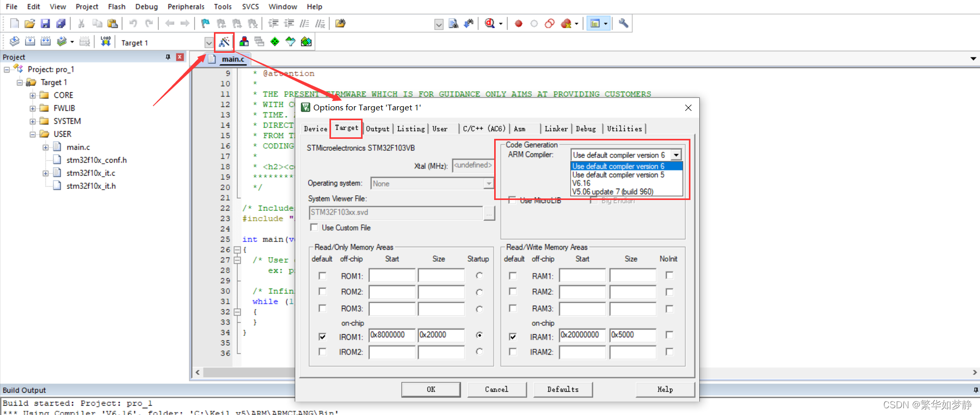Choose V6.16 compiler option
Viewport: 980px width, 415px height.
click(581, 183)
